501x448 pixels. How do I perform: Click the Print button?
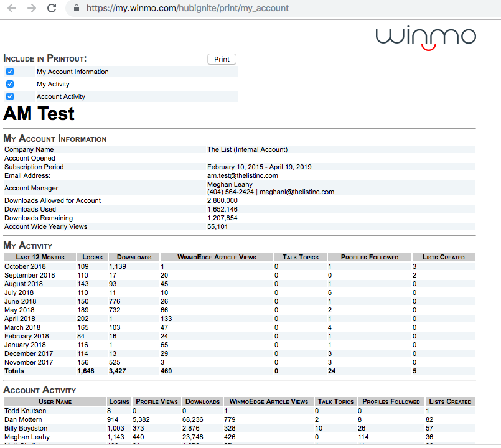coord(222,59)
